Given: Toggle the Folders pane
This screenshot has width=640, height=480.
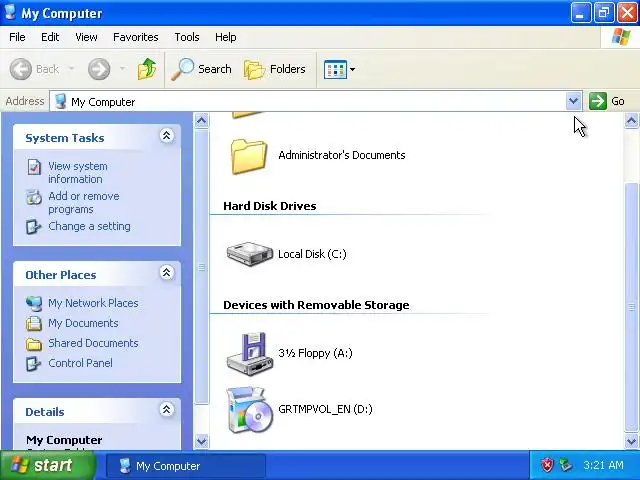Looking at the screenshot, I should click(x=275, y=69).
